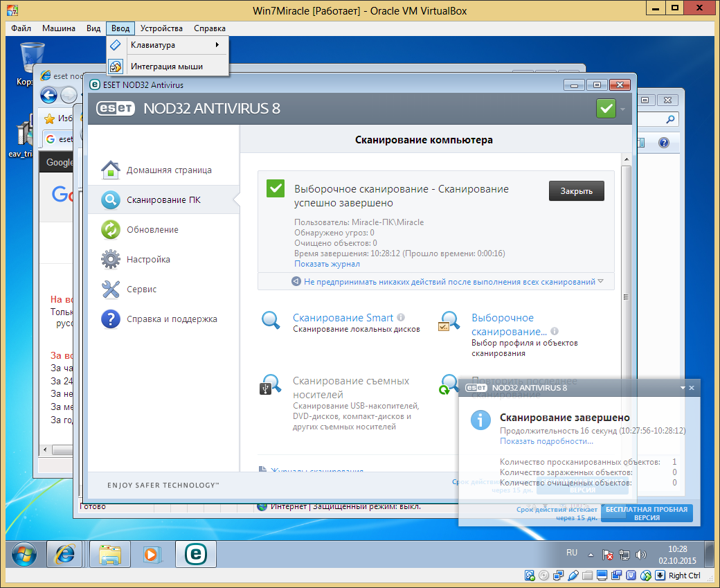This screenshot has height=588, width=720.
Task: Click VirtualBox keyboard capture arrow icon
Action: point(660,575)
